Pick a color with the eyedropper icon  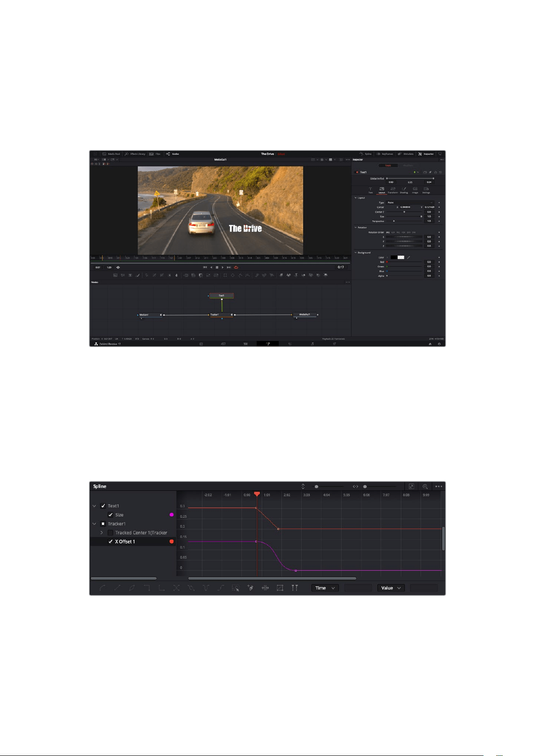409,258
